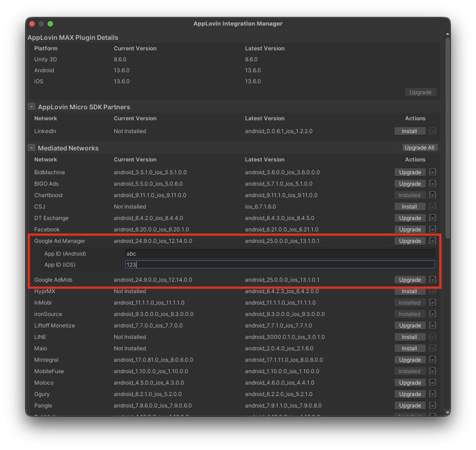476x450 pixels.
Task: Delete the BidMachine adapter via trash icon
Action: 433,172
